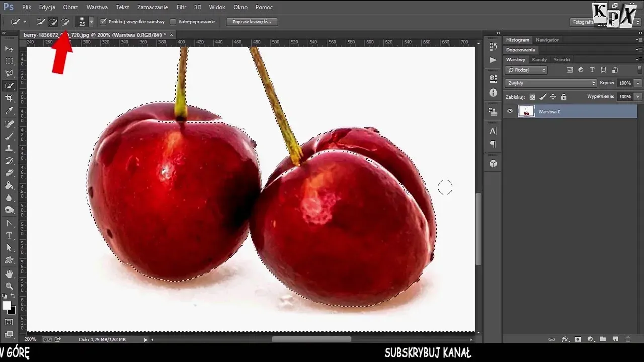Screen dimensions: 644x362
Task: Switch to the Ścieżki tab
Action: click(562, 60)
